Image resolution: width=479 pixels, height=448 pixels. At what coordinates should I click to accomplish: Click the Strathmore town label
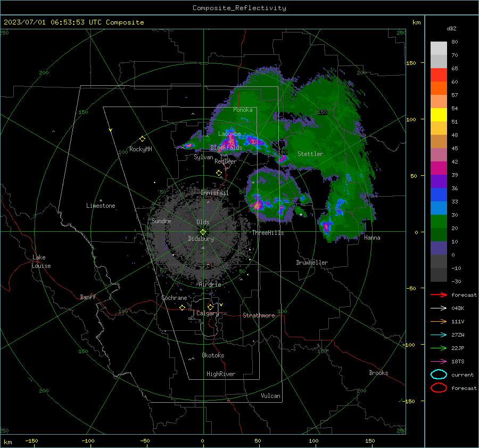pyautogui.click(x=259, y=315)
